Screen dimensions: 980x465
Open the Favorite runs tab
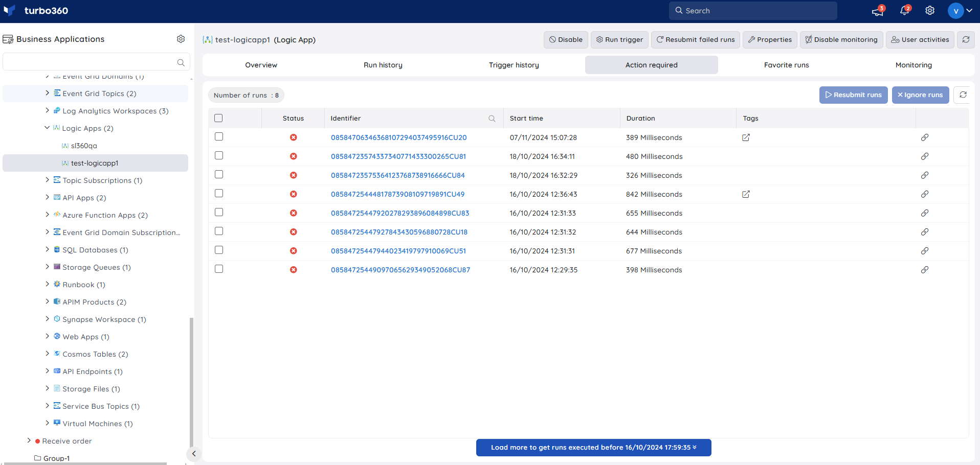pyautogui.click(x=787, y=65)
